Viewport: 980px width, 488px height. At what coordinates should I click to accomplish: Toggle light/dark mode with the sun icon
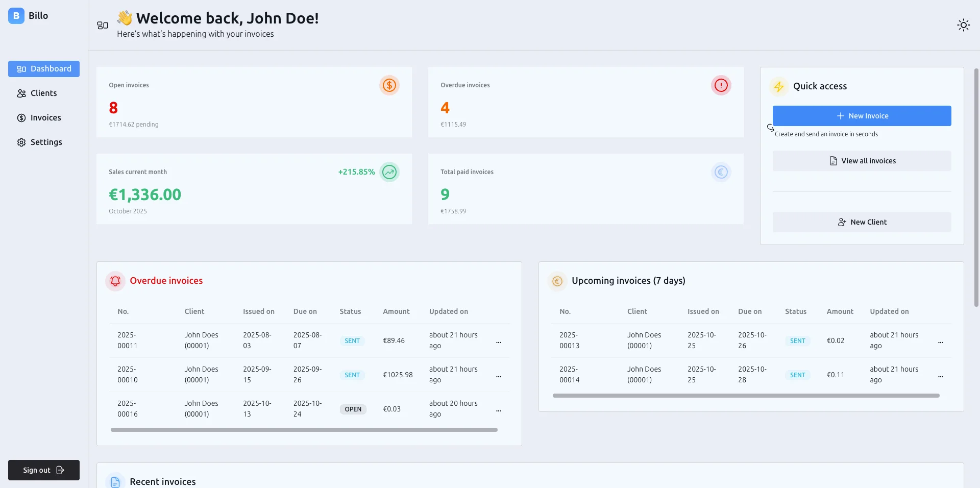coord(963,25)
